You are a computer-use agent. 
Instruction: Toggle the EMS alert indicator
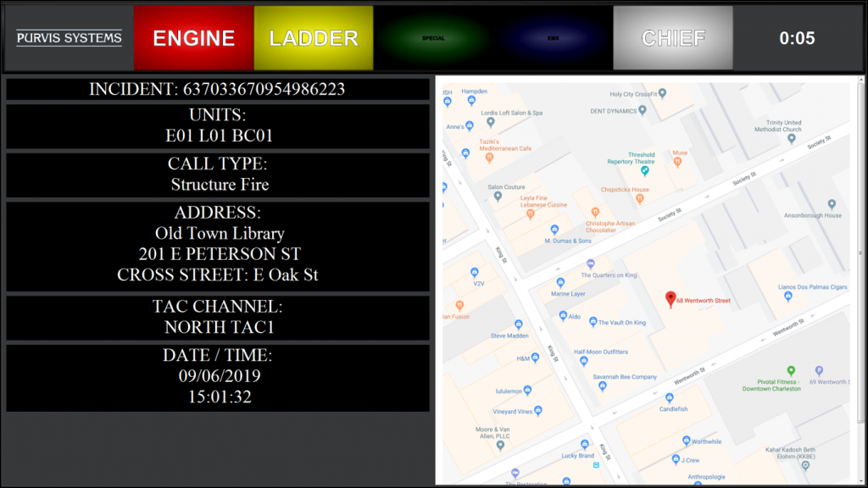click(x=553, y=37)
